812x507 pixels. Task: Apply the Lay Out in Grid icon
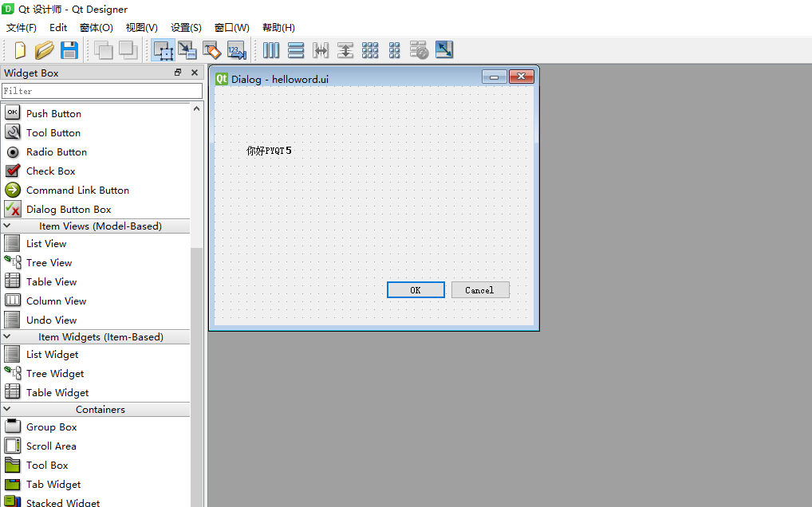[x=370, y=50]
